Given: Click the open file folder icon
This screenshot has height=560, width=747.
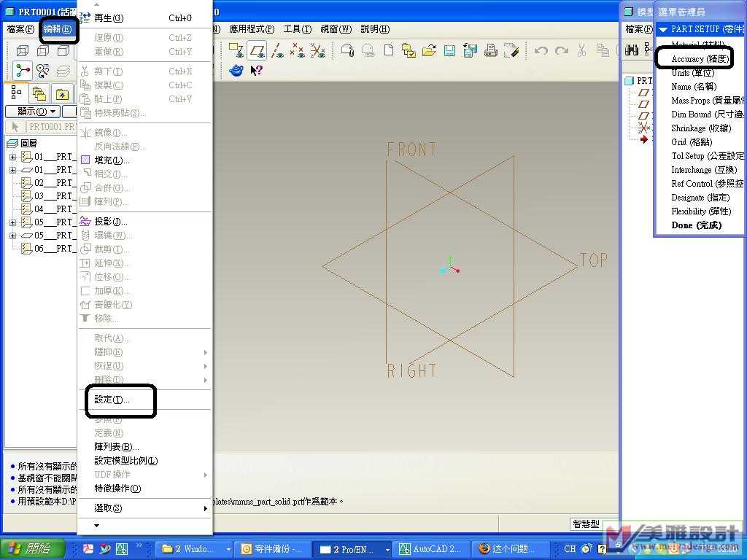Looking at the screenshot, I should click(x=429, y=50).
